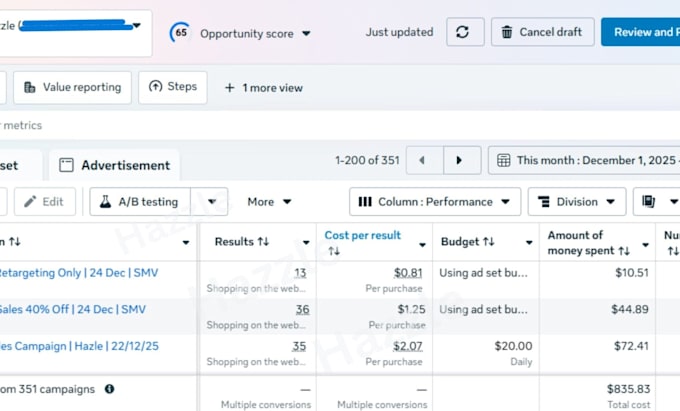Open the Steps view
This screenshot has height=411, width=680.
click(x=173, y=88)
